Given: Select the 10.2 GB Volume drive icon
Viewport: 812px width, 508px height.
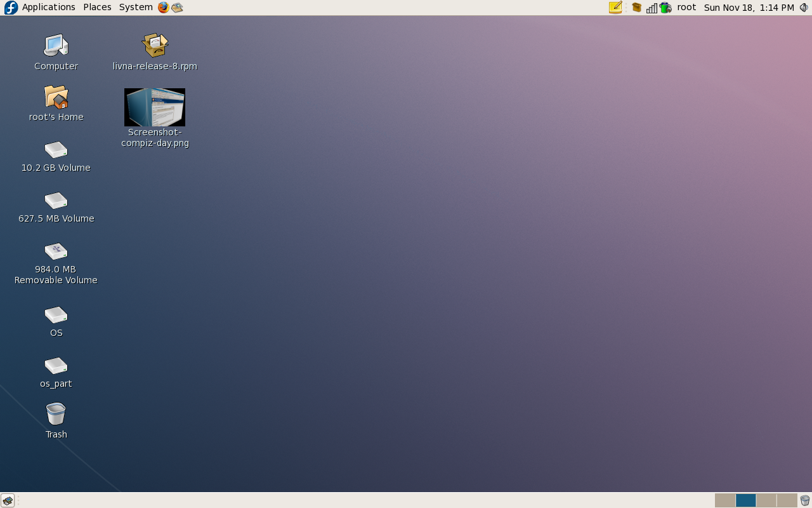Looking at the screenshot, I should point(56,150).
